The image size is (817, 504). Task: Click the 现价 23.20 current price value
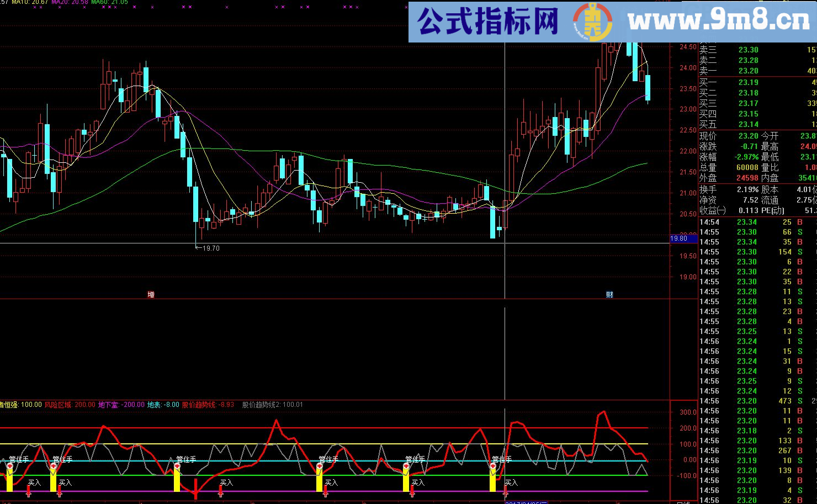point(748,136)
